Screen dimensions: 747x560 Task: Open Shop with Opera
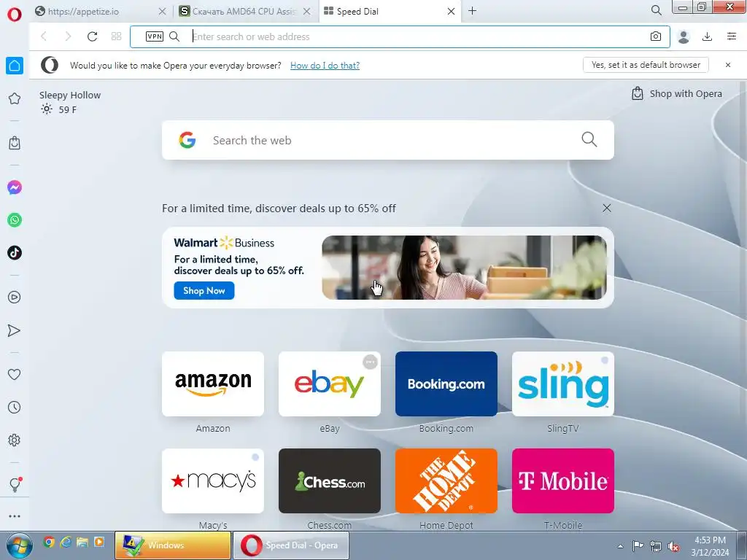(676, 93)
